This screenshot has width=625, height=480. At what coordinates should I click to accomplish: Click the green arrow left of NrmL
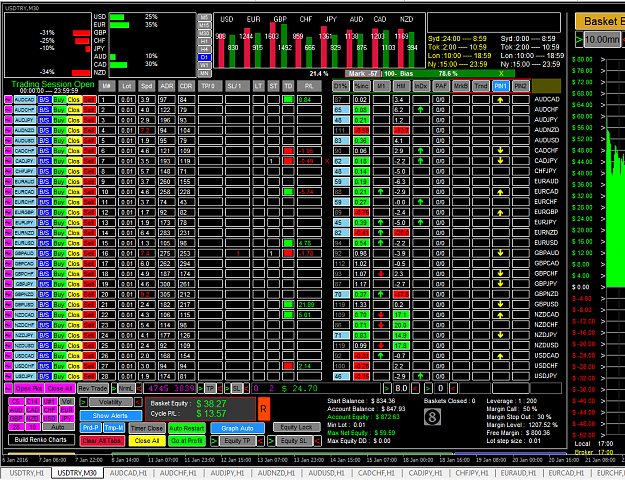[x=114, y=388]
